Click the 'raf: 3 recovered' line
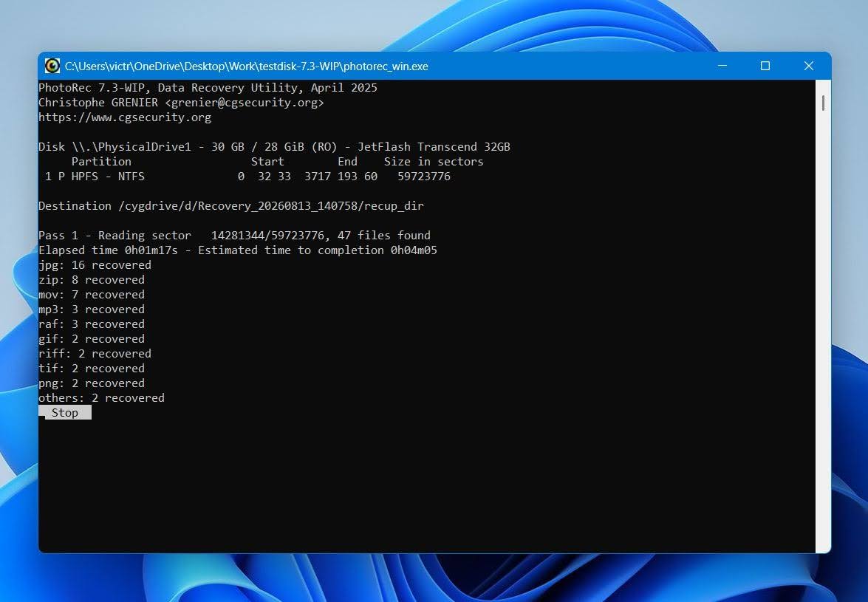 tap(92, 324)
